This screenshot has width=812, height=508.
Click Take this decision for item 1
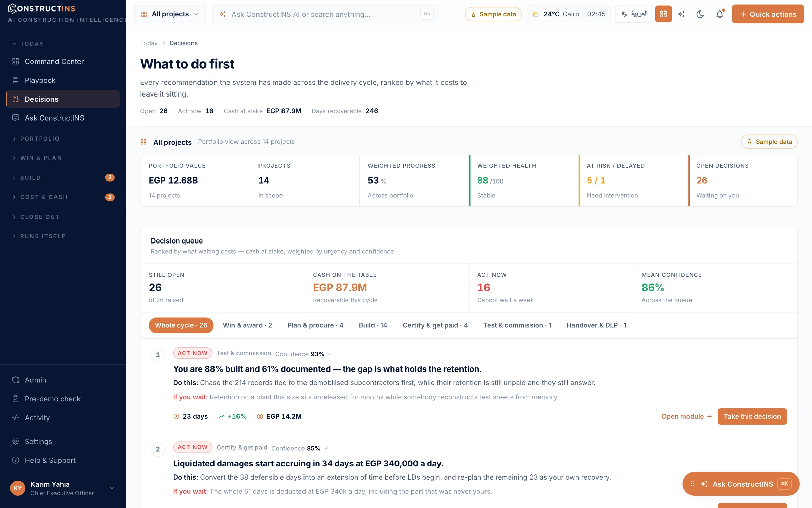click(x=752, y=416)
